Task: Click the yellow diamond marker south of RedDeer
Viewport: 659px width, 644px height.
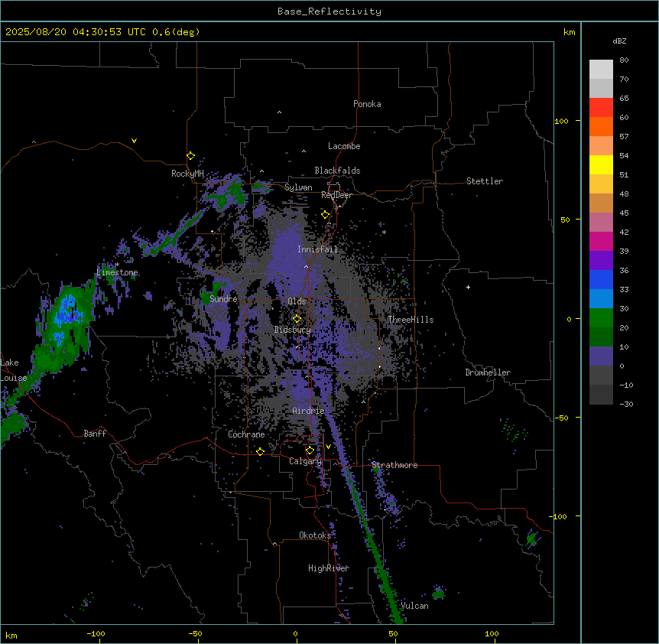Action: point(325,215)
